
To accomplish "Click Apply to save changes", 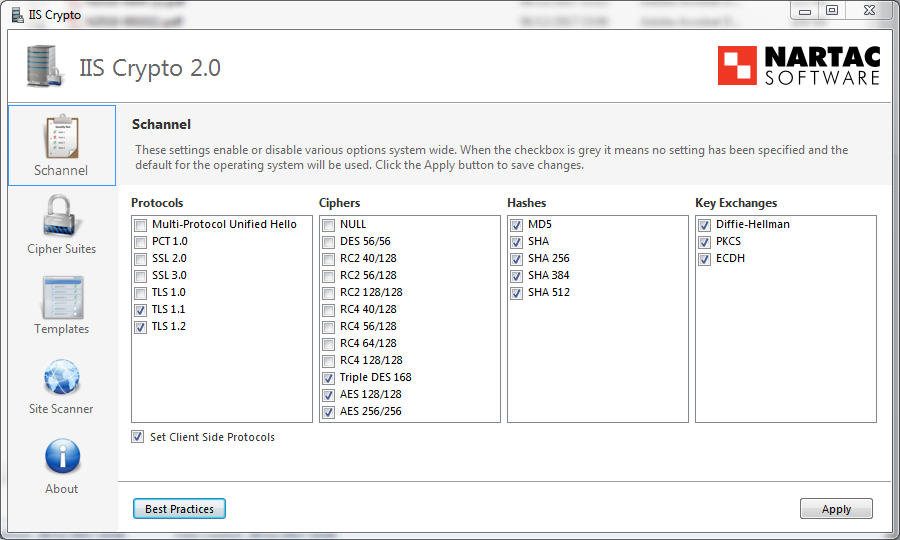I will click(x=836, y=508).
